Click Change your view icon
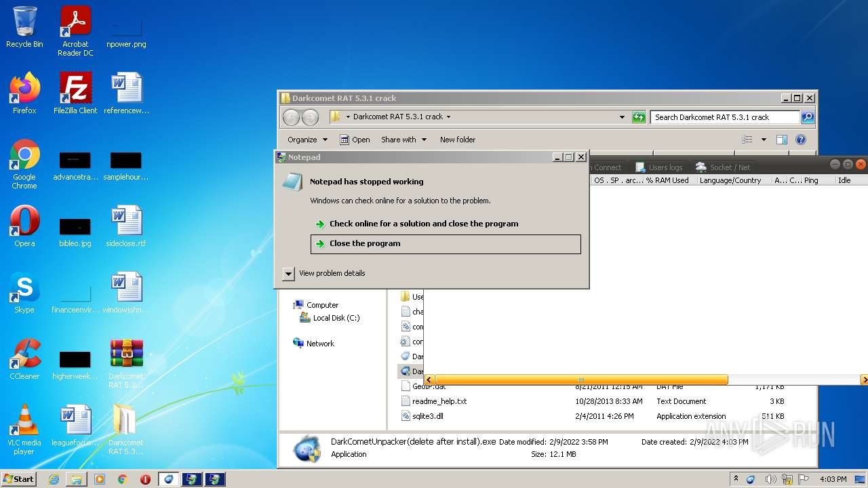Image resolution: width=868 pixels, height=488 pixels. 747,140
